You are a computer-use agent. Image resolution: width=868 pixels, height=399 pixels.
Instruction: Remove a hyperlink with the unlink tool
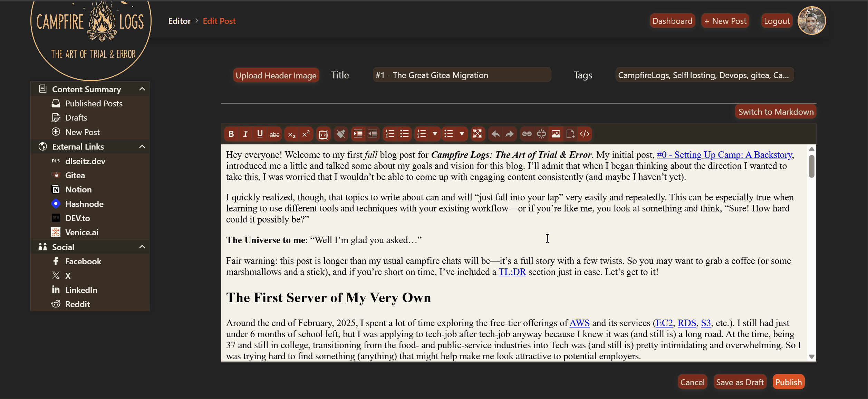click(x=541, y=134)
